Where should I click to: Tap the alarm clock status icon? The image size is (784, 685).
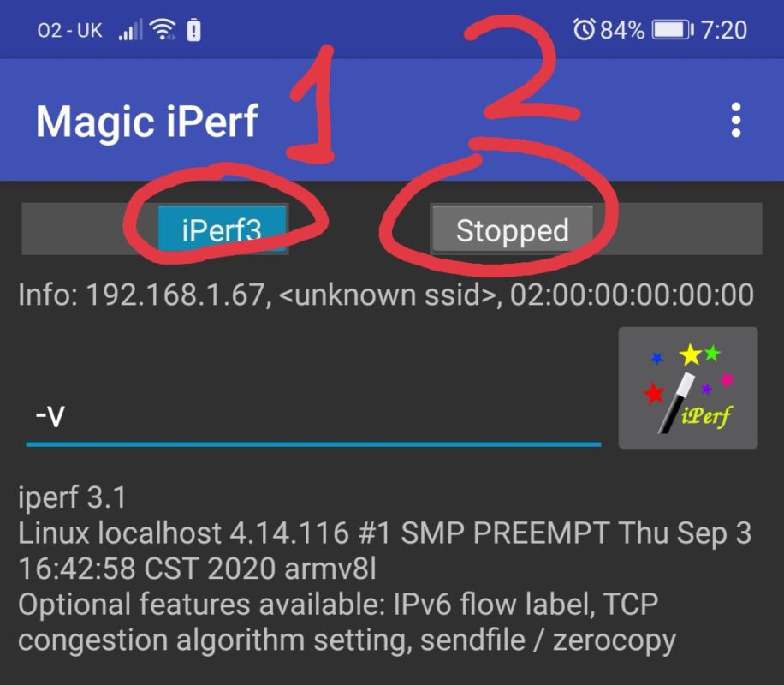(584, 29)
